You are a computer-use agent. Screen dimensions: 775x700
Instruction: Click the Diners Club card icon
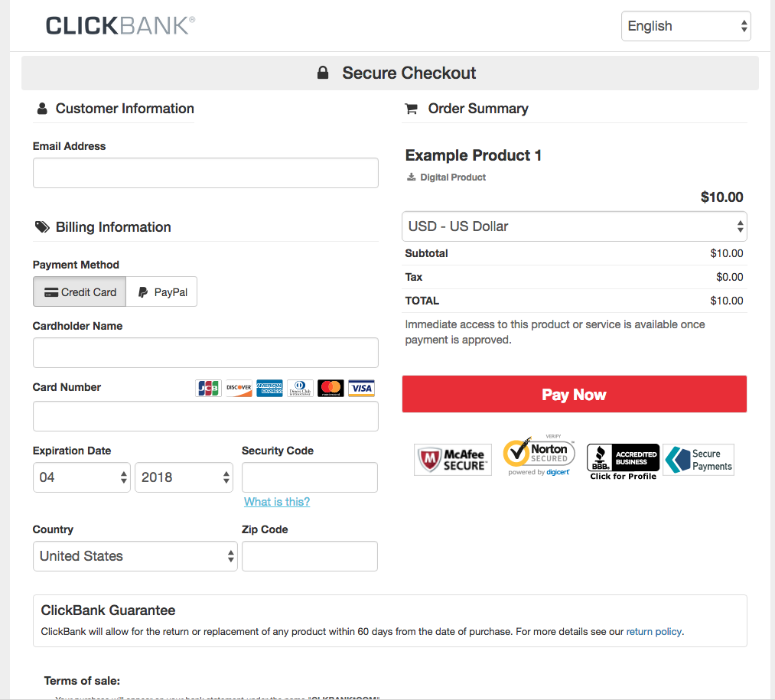tap(300, 388)
